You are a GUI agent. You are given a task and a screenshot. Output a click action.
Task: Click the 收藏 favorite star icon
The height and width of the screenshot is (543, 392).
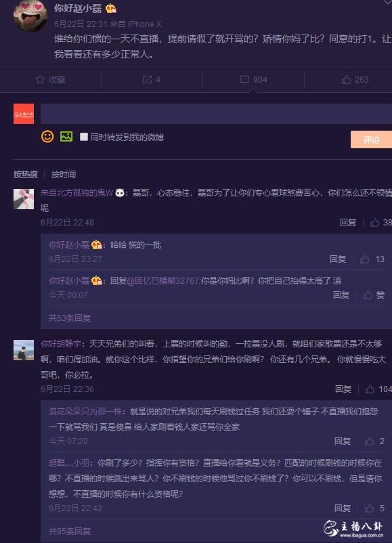pos(40,80)
